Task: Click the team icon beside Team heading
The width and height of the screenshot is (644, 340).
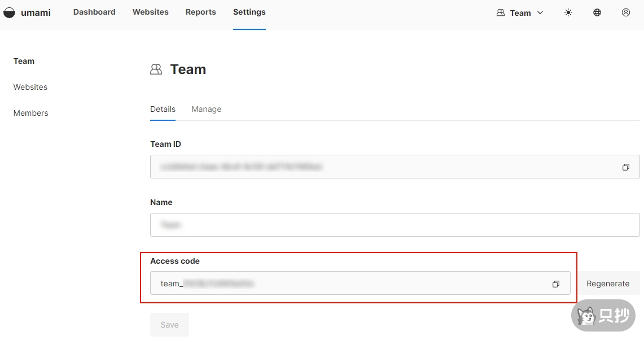Action: tap(156, 69)
